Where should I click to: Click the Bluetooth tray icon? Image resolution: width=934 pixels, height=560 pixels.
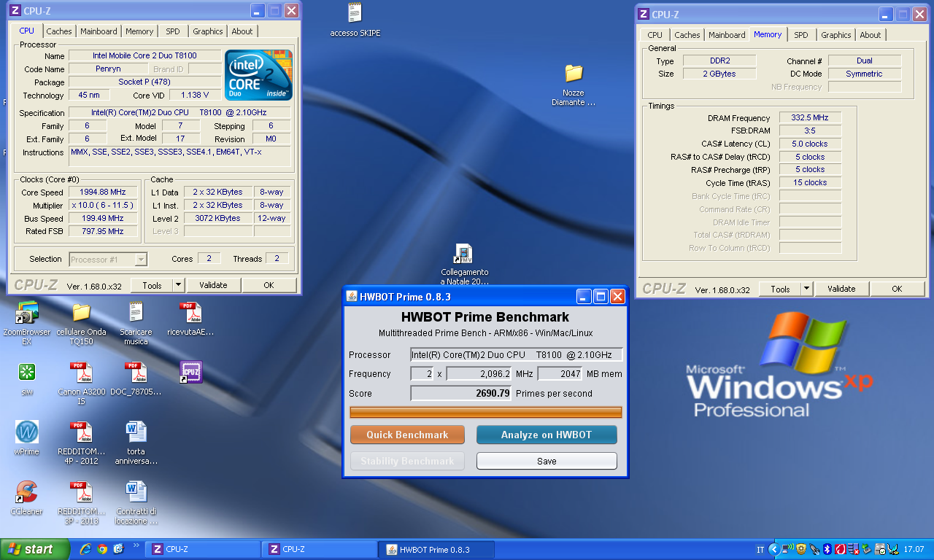[x=827, y=549]
